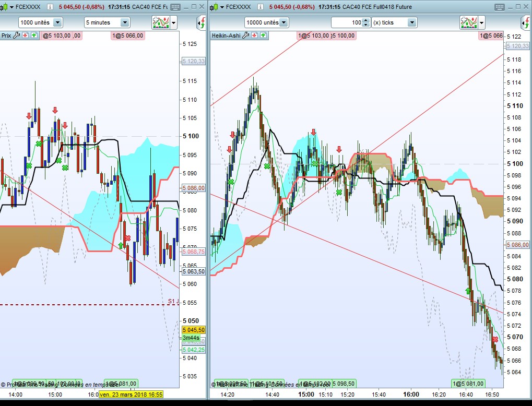Click add indicator icon in right chart
Viewport: 532px width, 406px height.
(468, 22)
